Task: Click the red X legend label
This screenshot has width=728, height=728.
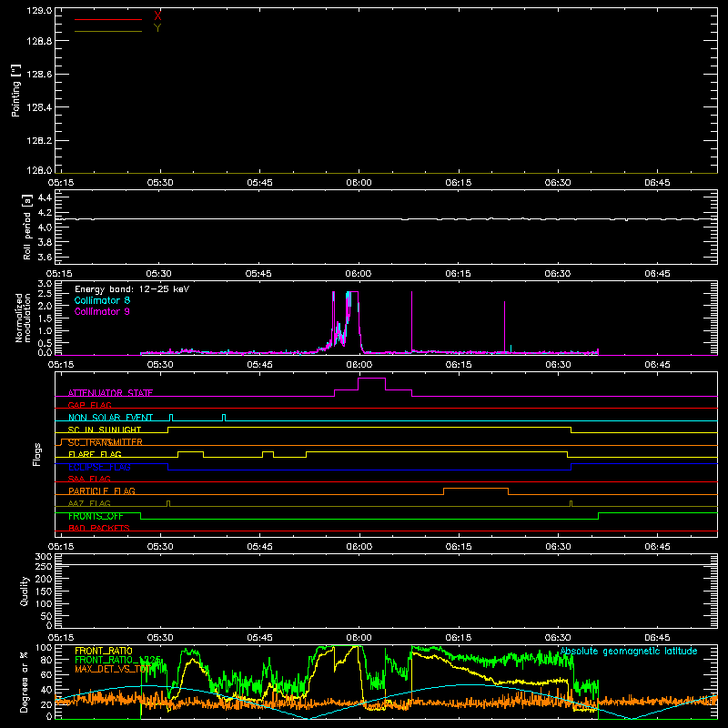Action: (157, 16)
